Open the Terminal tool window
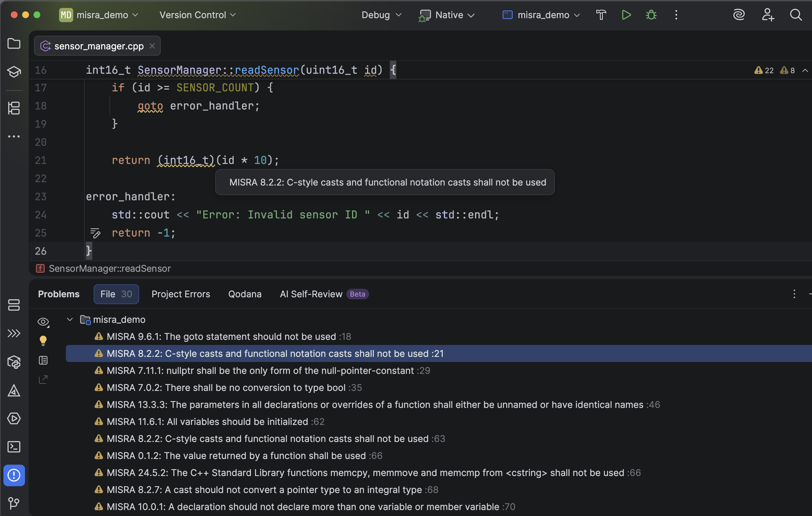The height and width of the screenshot is (516, 812). pos(14,447)
